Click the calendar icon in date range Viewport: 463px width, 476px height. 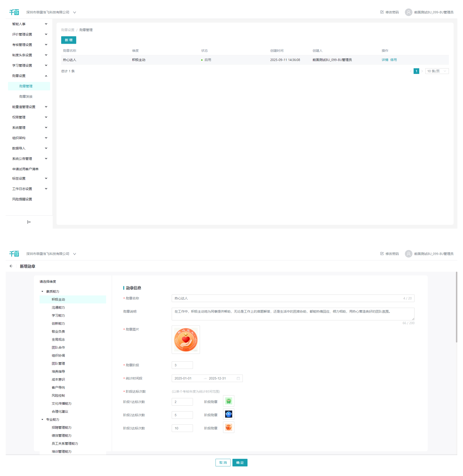point(238,378)
